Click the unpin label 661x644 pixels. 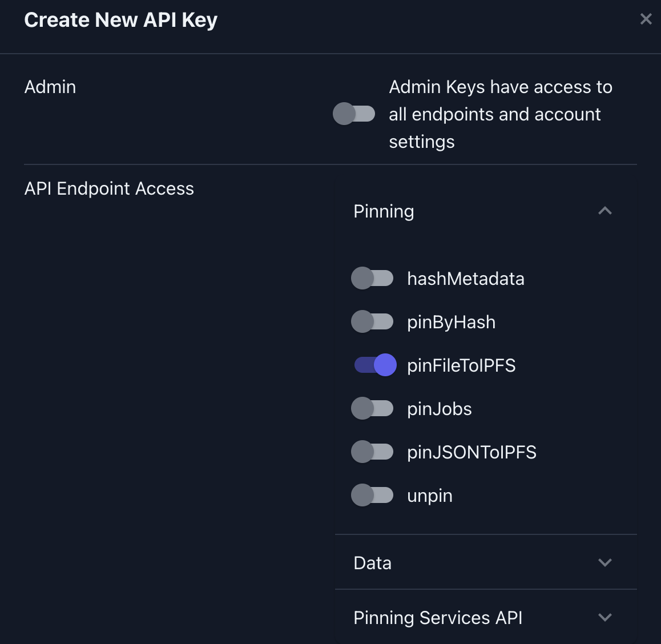[x=430, y=496]
